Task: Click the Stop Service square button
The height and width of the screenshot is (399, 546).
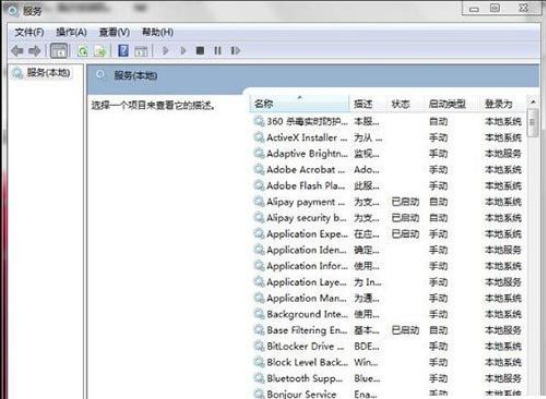Action: pyautogui.click(x=200, y=51)
